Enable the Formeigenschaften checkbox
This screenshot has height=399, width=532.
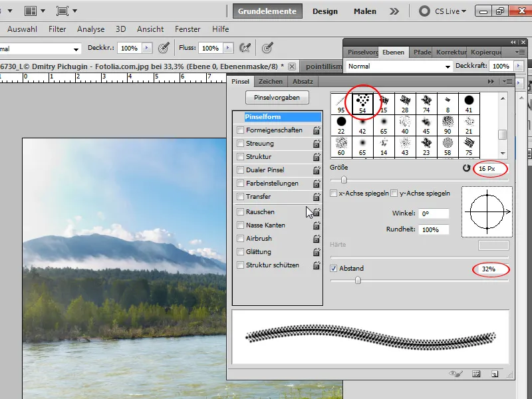240,130
